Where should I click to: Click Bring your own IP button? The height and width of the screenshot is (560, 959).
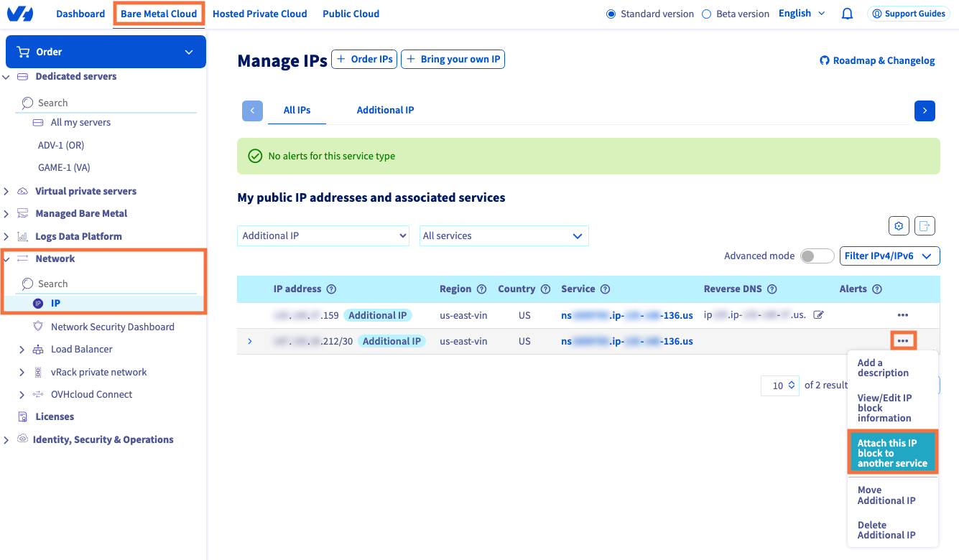[453, 60]
